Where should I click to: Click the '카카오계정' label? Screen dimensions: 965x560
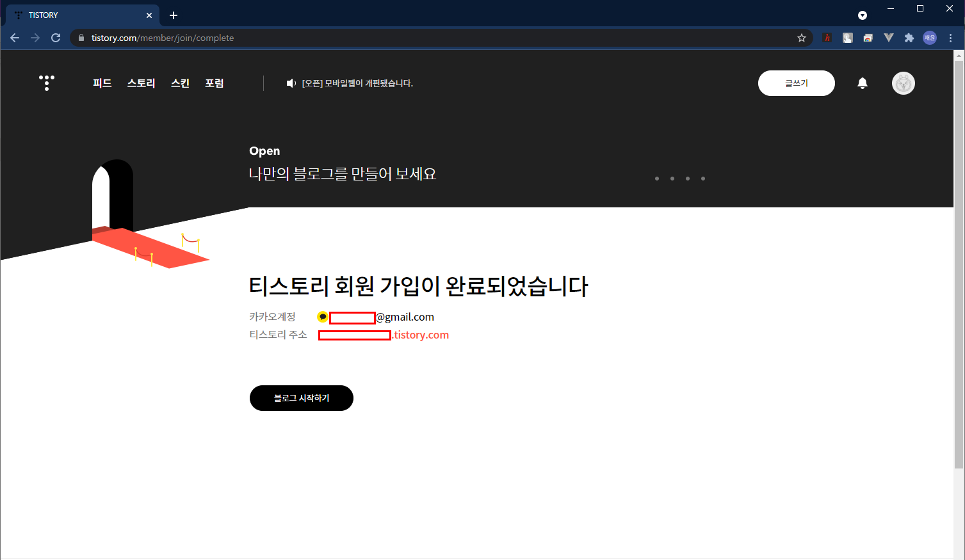pos(272,317)
